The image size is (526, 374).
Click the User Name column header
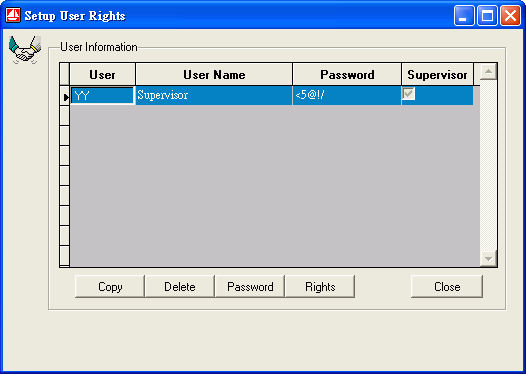tap(214, 74)
